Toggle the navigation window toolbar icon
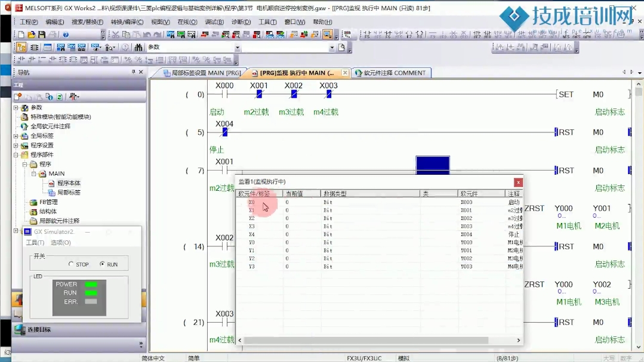644x362 pixels. point(21,47)
